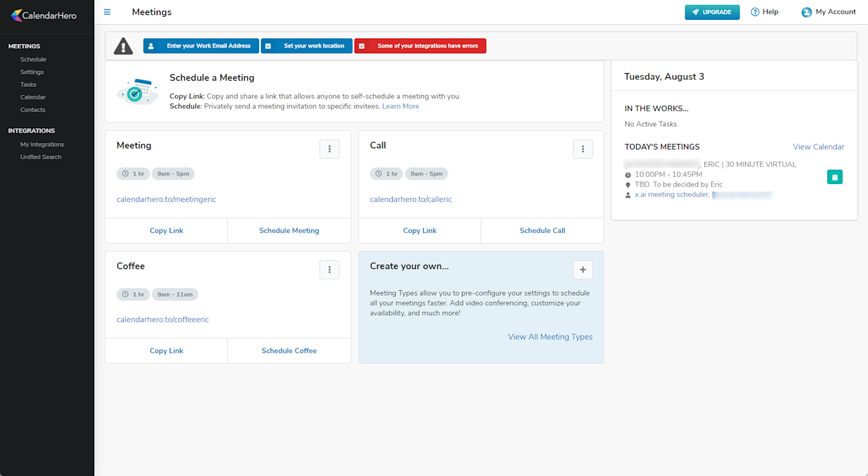Click Copy Link on the Call card
868x476 pixels.
(420, 231)
